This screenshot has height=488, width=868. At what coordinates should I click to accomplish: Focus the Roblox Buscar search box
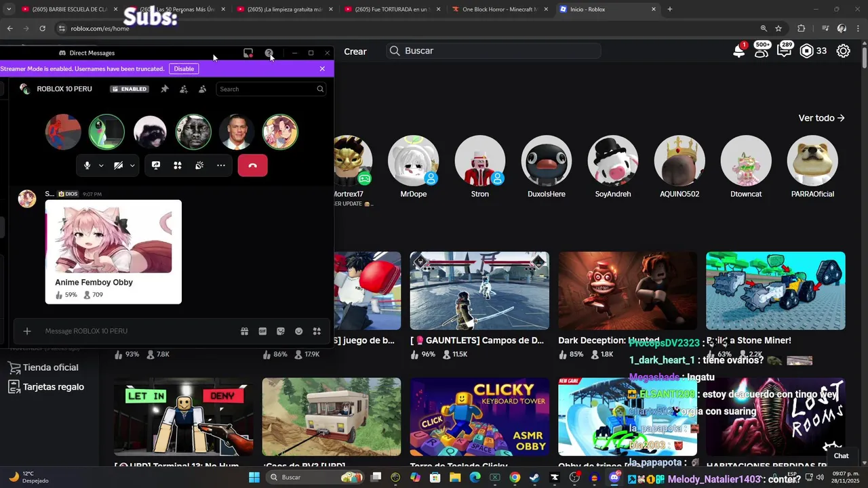494,51
